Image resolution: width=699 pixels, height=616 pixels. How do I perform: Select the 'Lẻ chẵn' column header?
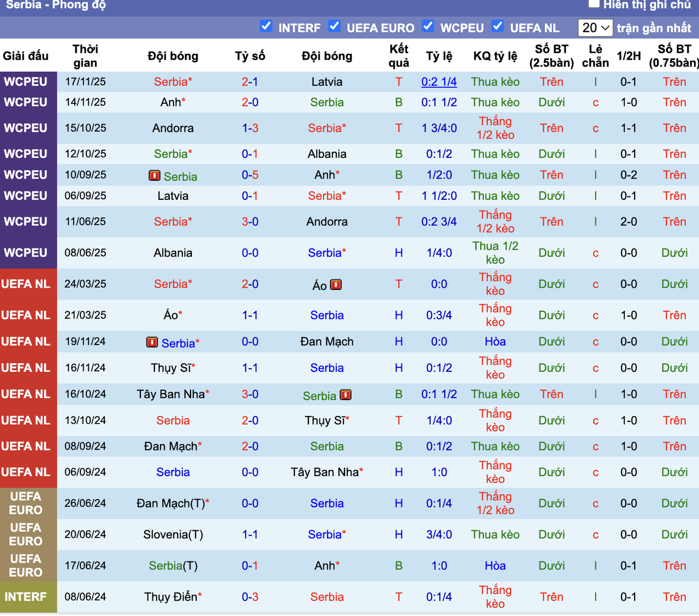595,56
